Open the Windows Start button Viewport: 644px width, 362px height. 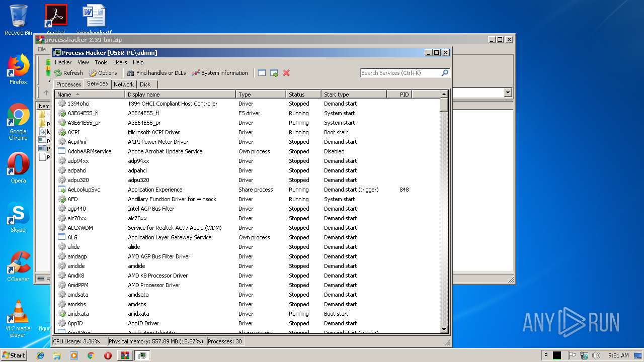14,355
